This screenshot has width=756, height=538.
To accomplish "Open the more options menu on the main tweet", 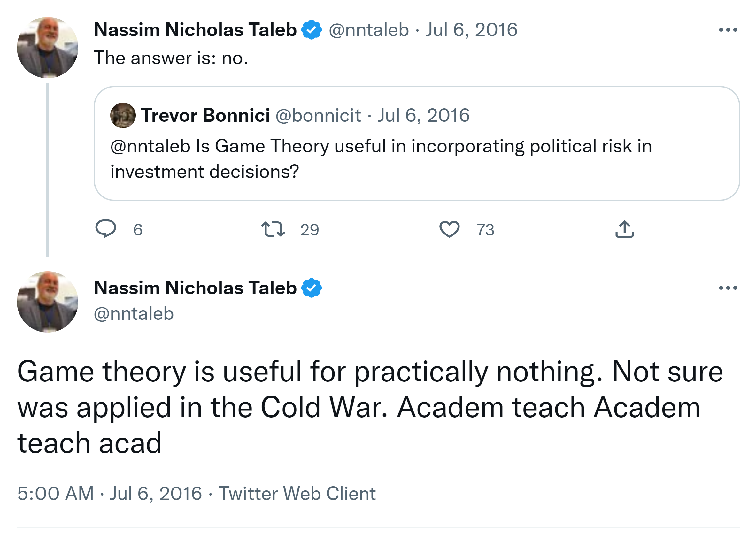I will (728, 288).
